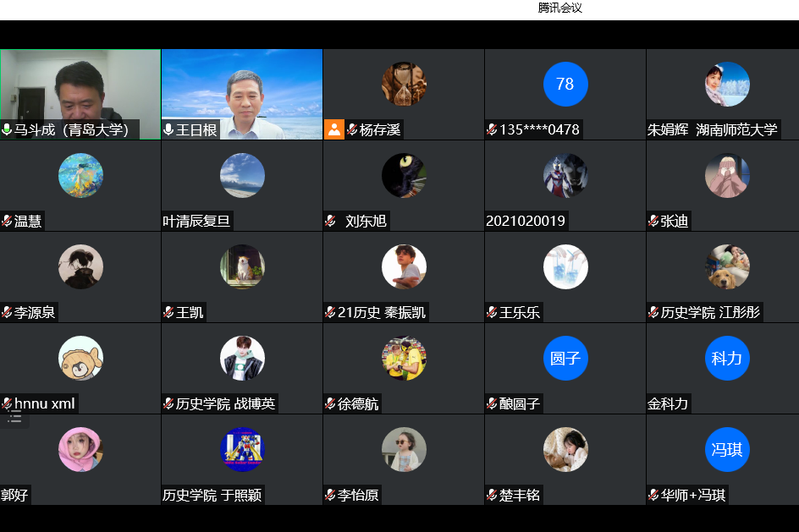The width and height of the screenshot is (799, 532).
Task: Click the active microphone icon beside 马斗成
Action: 7,129
